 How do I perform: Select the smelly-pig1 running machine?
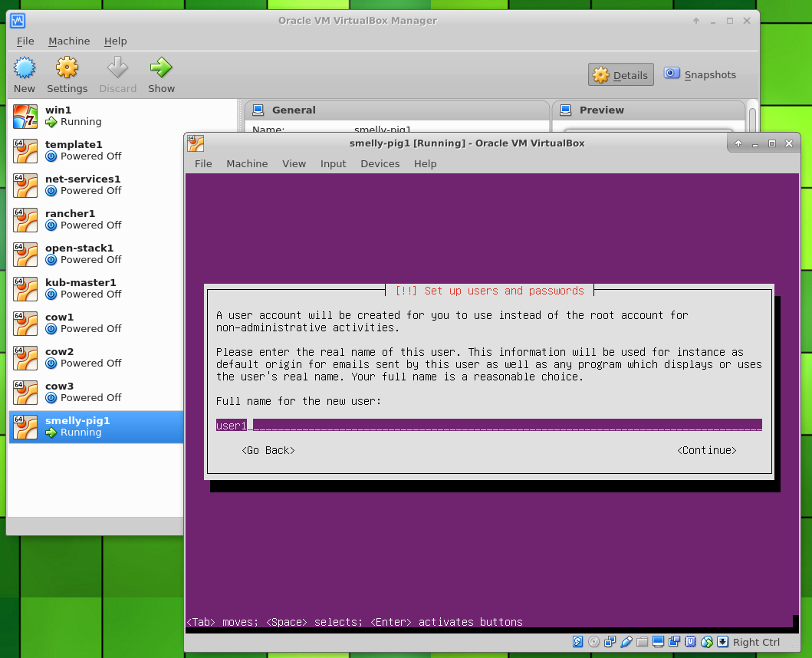tap(97, 427)
